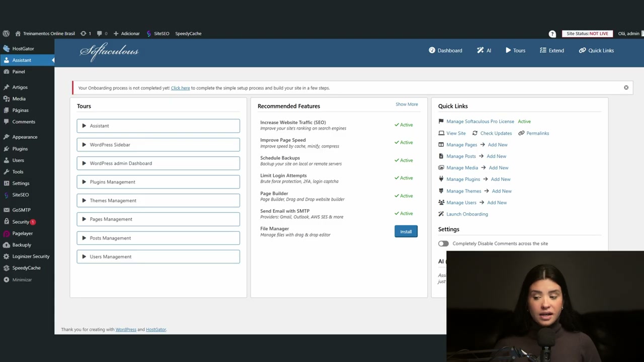Go to Dashboard in Softaculous header
The height and width of the screenshot is (362, 644).
coord(445,50)
